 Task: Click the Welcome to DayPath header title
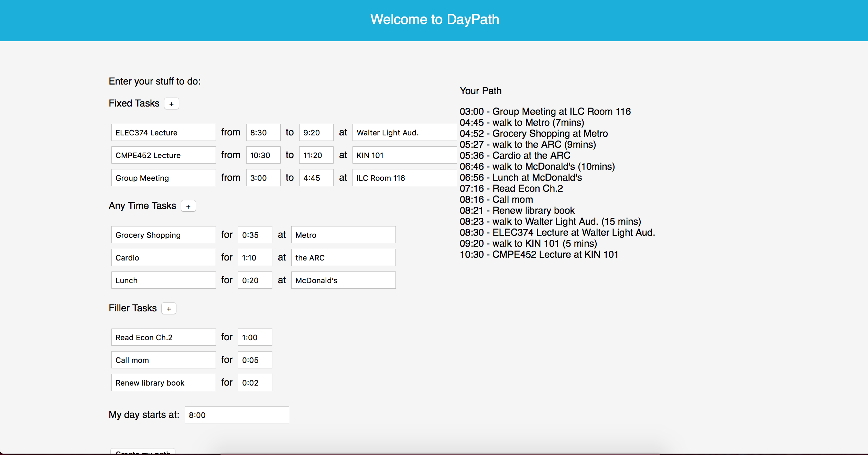pos(434,20)
